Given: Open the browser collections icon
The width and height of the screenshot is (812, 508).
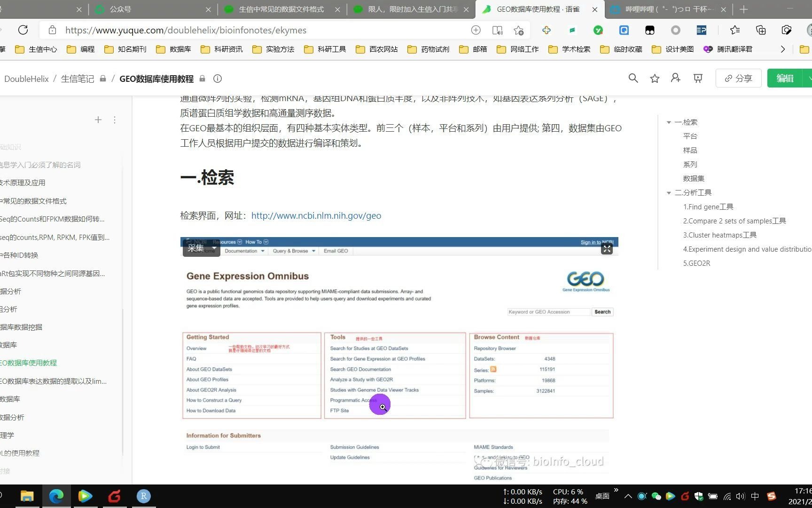Looking at the screenshot, I should 761,30.
